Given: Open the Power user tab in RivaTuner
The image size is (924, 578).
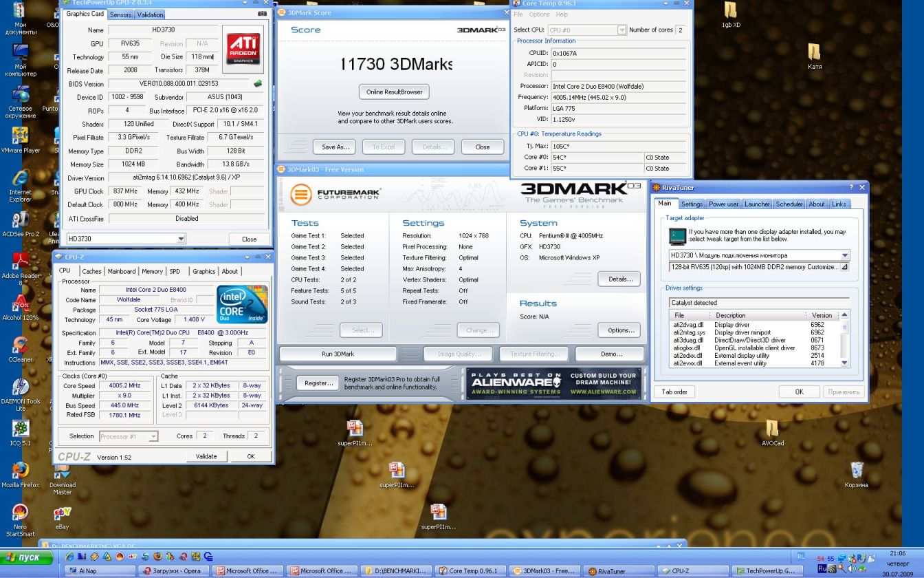Looking at the screenshot, I should pos(723,204).
